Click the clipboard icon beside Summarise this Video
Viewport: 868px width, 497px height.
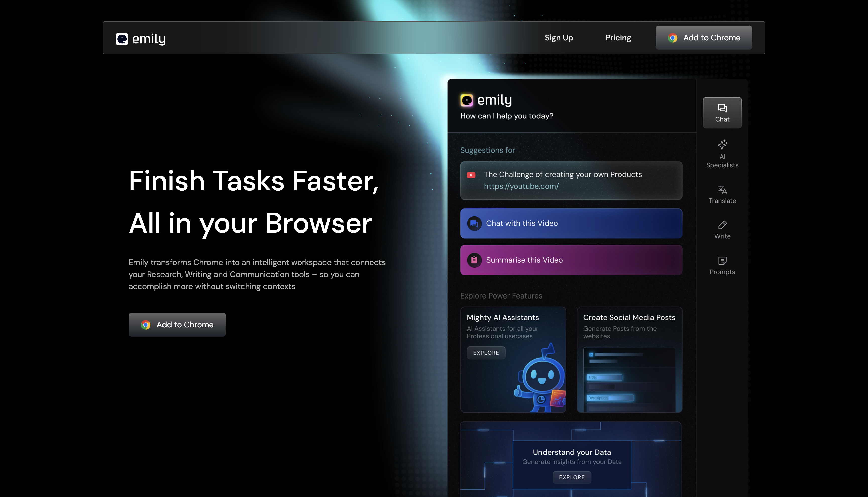tap(474, 260)
